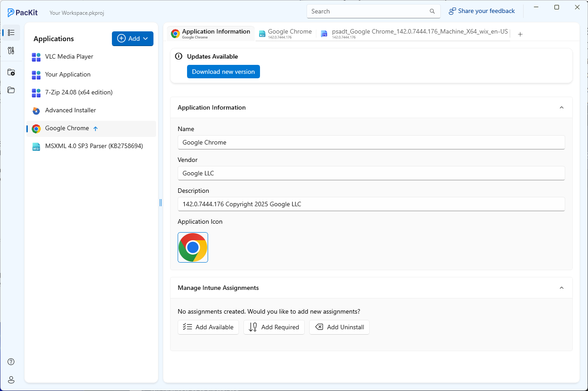Click the open folder sidebar icon
The image size is (588, 391).
[11, 90]
